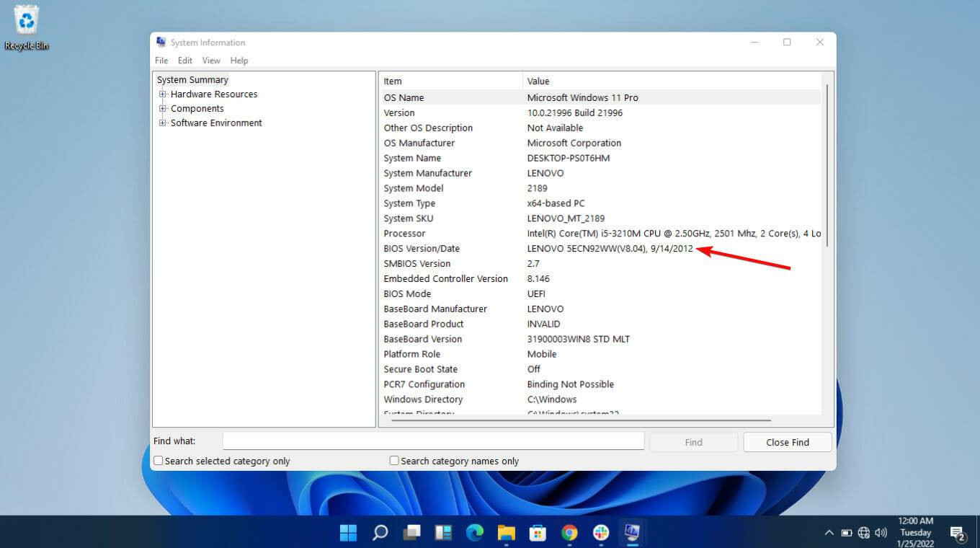The height and width of the screenshot is (548, 980).
Task: Open the Windows Start menu
Action: 348,532
